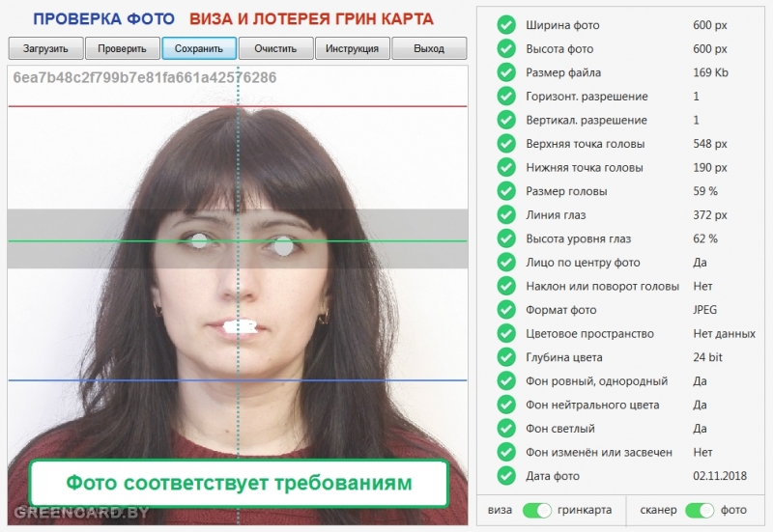
Task: Click green check beside Глубина цвета
Action: (506, 357)
